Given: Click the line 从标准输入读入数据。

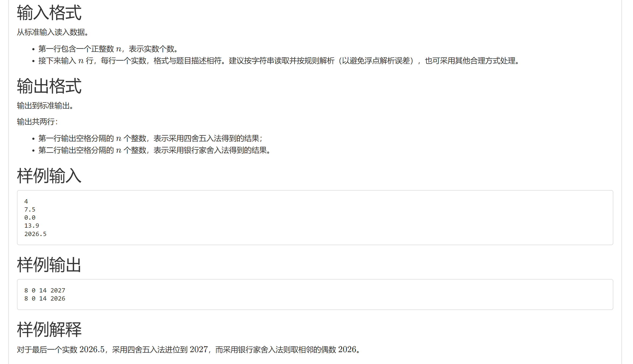Looking at the screenshot, I should coord(53,32).
